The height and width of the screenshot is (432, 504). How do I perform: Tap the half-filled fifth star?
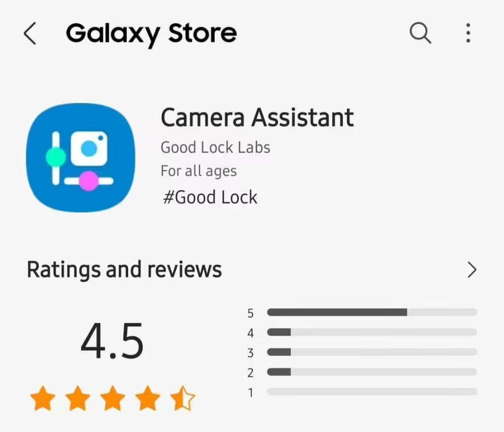183,398
